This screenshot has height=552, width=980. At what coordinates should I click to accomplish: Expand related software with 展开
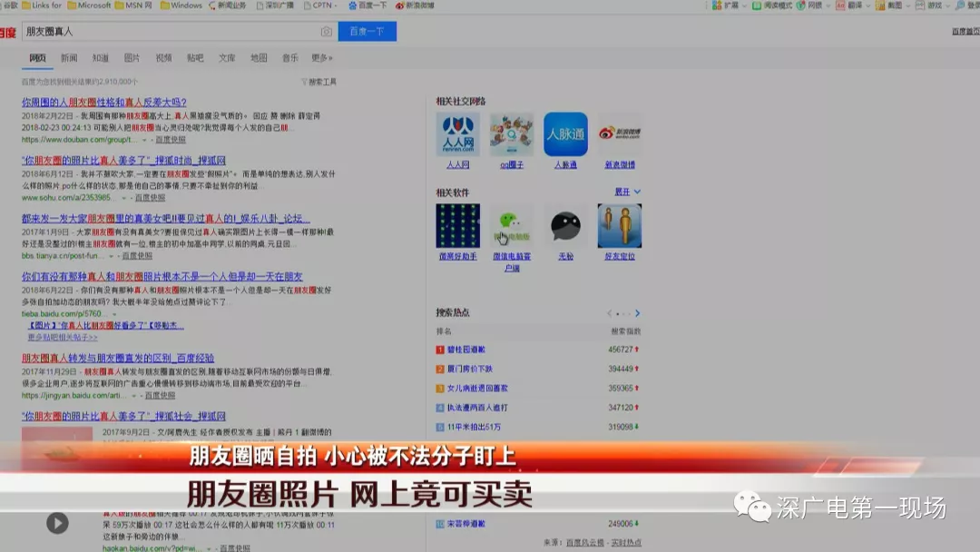tap(627, 192)
